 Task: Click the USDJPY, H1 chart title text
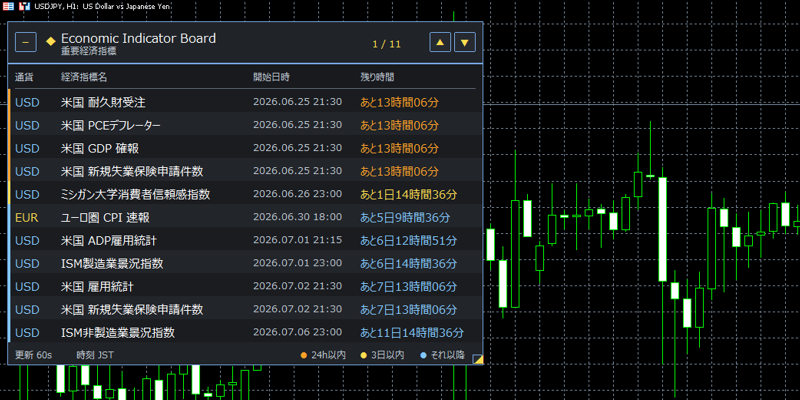pyautogui.click(x=103, y=6)
